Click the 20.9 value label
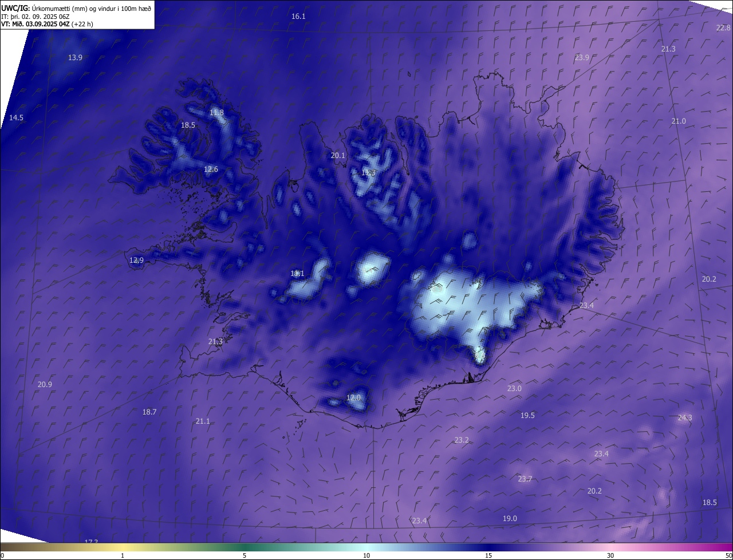The height and width of the screenshot is (560, 733). click(45, 384)
